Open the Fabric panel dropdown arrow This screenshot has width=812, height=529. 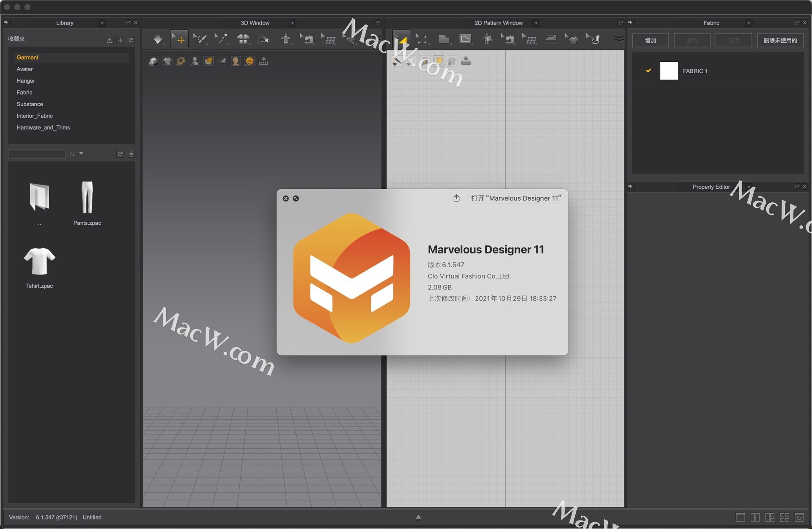[x=749, y=23]
